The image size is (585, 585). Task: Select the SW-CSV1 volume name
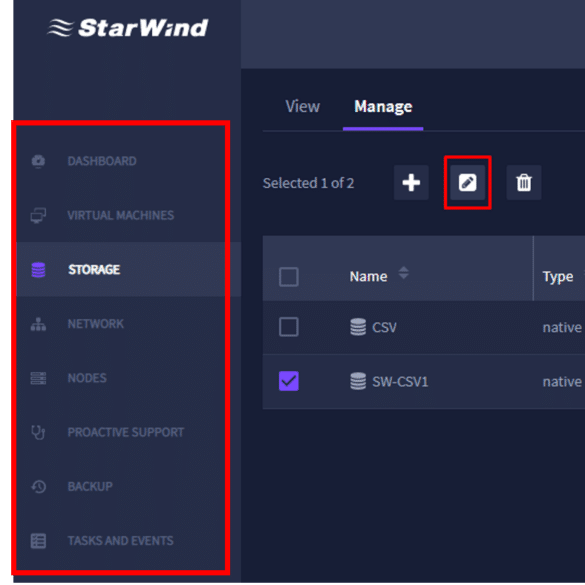coord(400,382)
